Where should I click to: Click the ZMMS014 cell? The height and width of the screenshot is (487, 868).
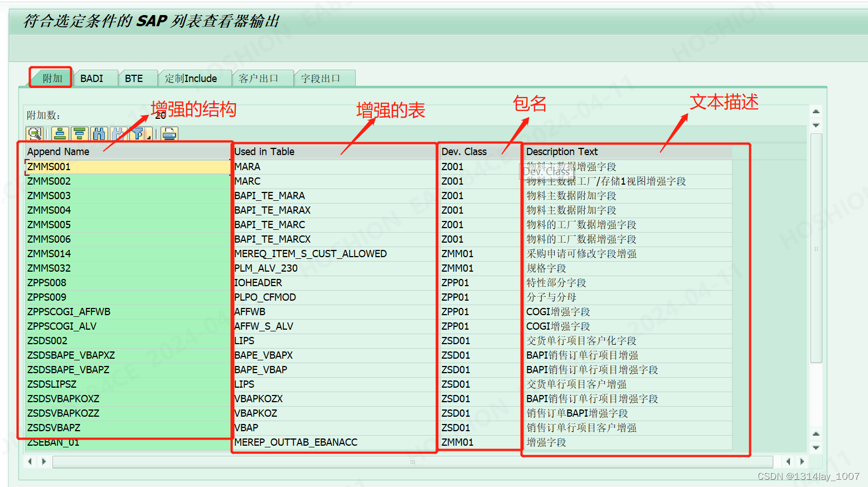click(x=128, y=254)
